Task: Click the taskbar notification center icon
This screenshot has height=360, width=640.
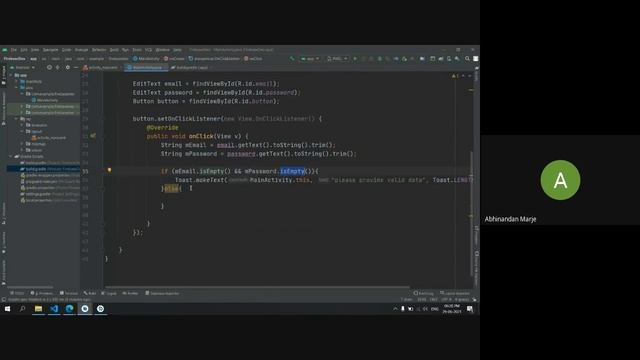Action: tap(470, 309)
